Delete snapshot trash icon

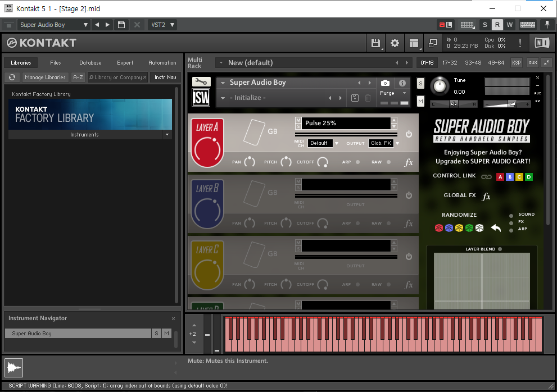[368, 98]
